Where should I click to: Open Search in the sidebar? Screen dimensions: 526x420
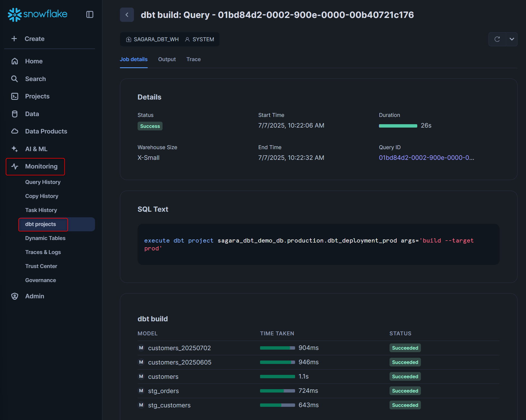point(35,79)
